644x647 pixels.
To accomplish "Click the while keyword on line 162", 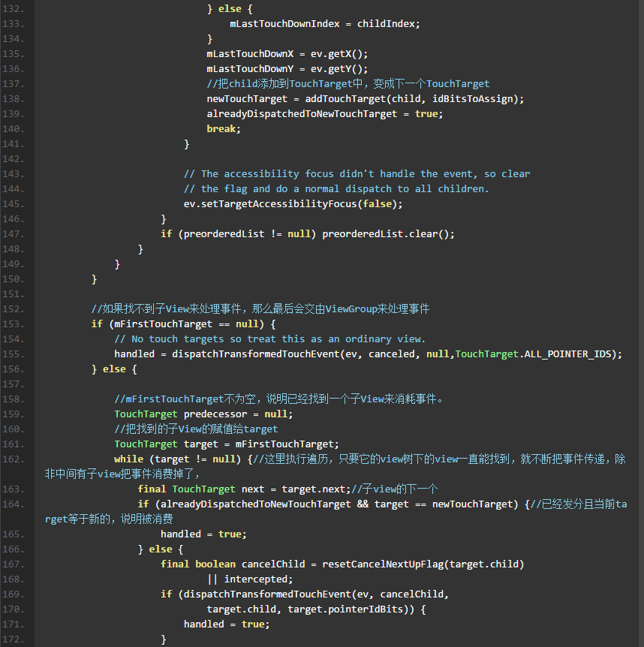I will [x=128, y=459].
